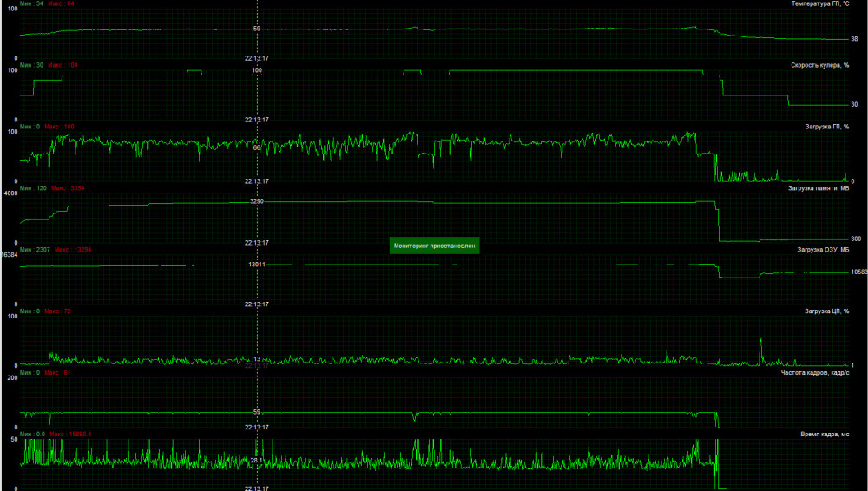The height and width of the screenshot is (491, 868).
Task: Click marker value 68 on GPU load graph
Action: (257, 147)
